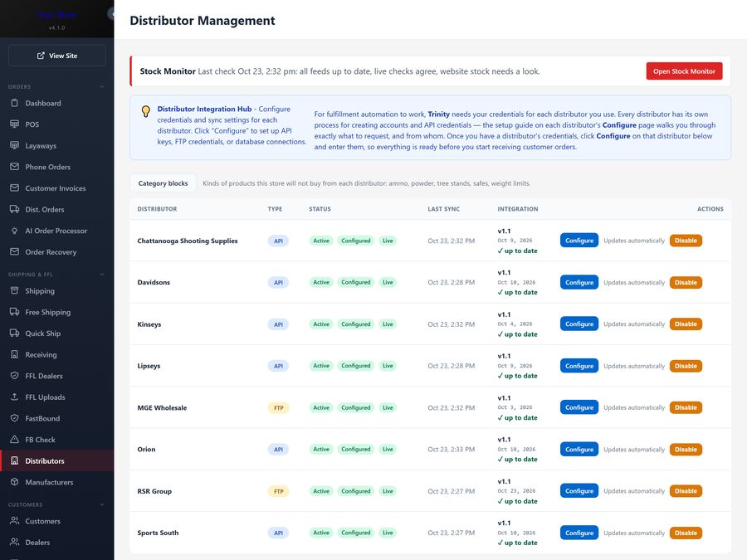Click Orion's last sync time Oct 23, 2:33 PM
The image size is (747, 560).
point(452,450)
